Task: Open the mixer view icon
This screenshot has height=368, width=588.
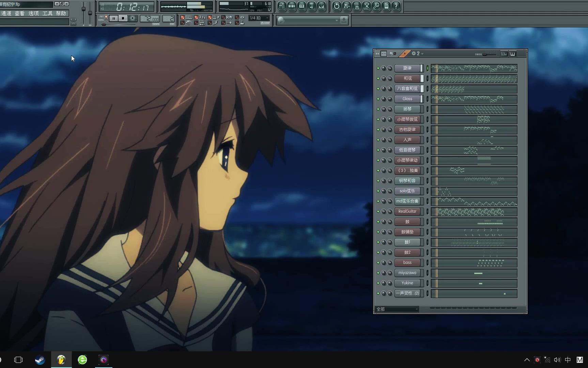Action: coord(321,6)
